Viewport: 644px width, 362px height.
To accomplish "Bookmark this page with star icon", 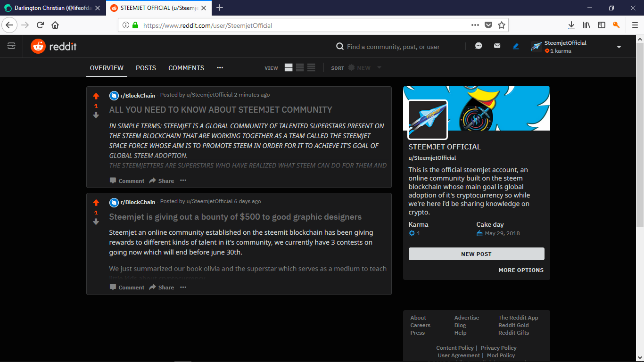I will coord(502,25).
